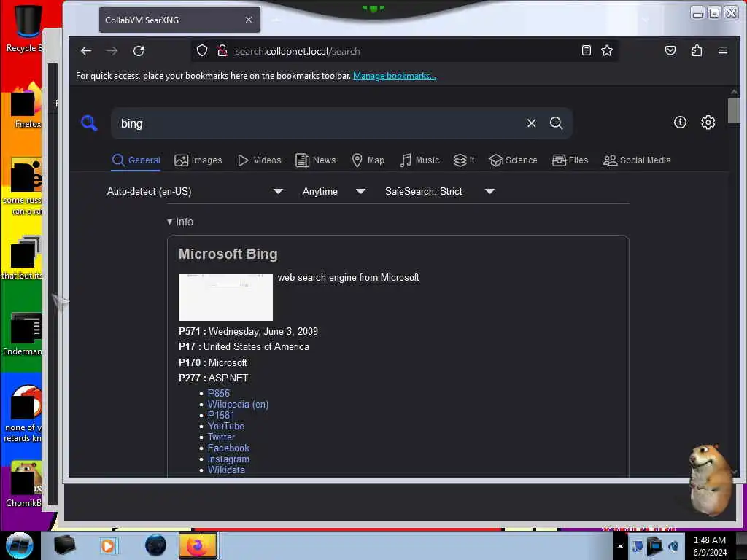Reload the page with the refresh icon
The height and width of the screenshot is (560, 747).
[x=139, y=51]
